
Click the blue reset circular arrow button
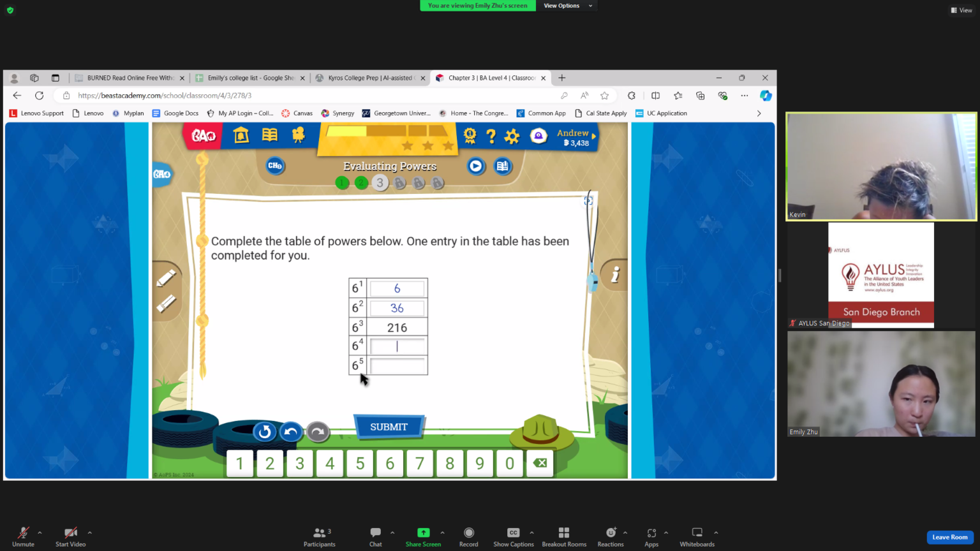[264, 432]
